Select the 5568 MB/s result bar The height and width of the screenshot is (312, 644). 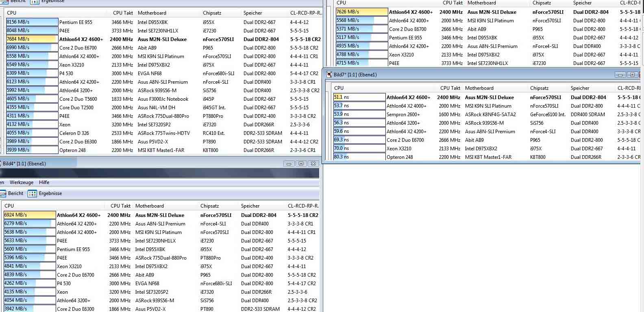pos(362,20)
